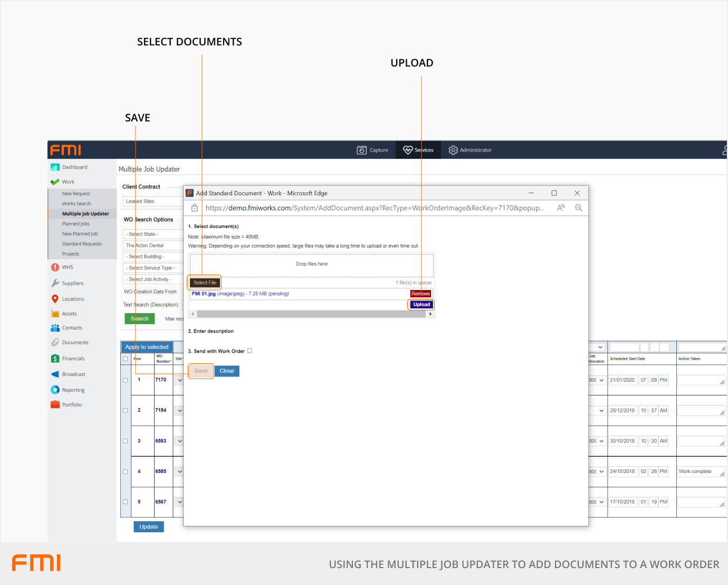The height and width of the screenshot is (585, 728).
Task: Click the Suppliers wrench icon
Action: [55, 284]
